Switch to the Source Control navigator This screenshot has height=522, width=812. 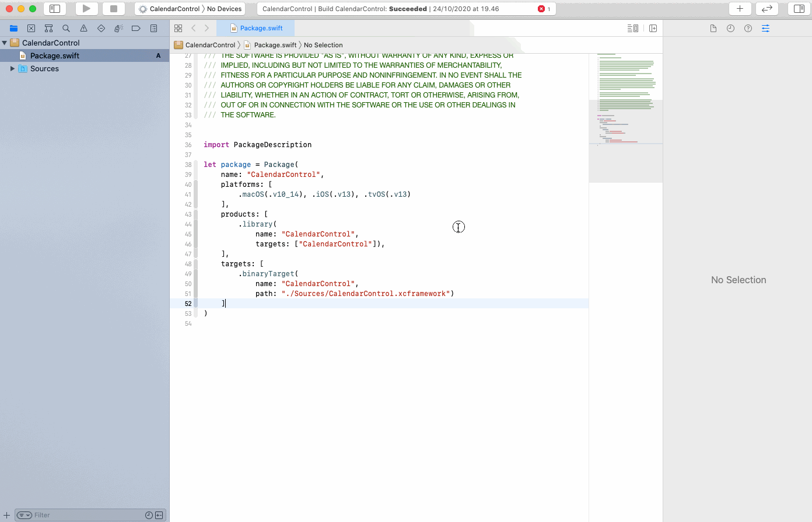[31, 28]
